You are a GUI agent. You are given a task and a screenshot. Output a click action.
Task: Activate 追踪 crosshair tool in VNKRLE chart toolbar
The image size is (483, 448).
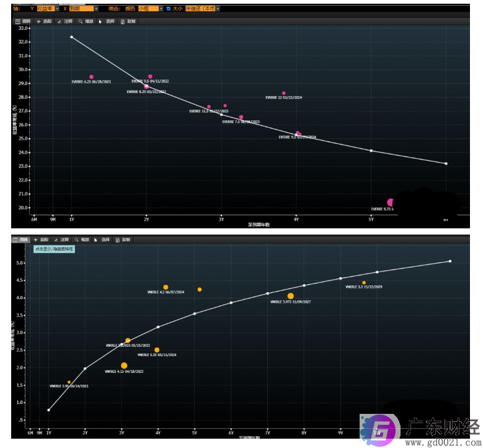pos(41,240)
